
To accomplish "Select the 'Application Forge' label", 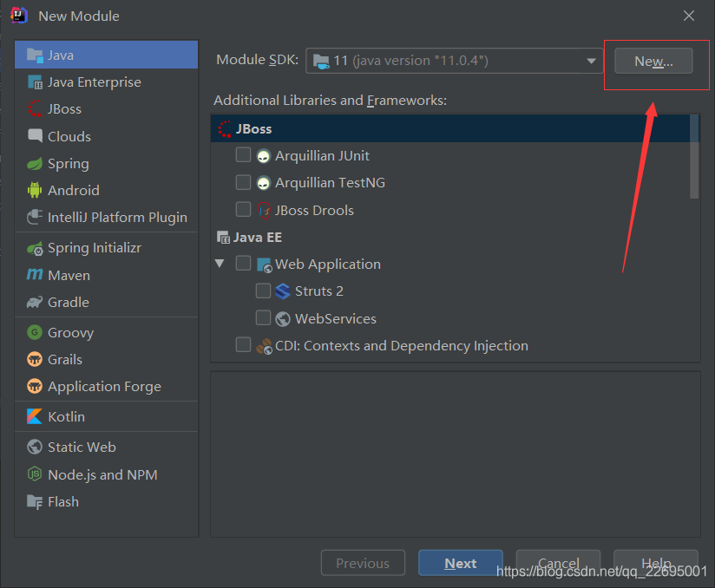I will point(104,387).
